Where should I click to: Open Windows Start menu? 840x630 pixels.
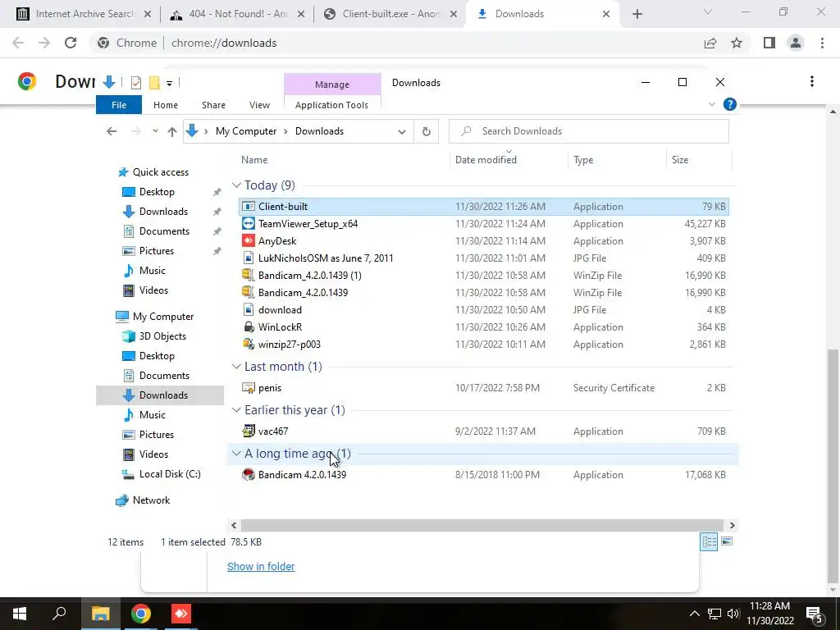[20, 614]
